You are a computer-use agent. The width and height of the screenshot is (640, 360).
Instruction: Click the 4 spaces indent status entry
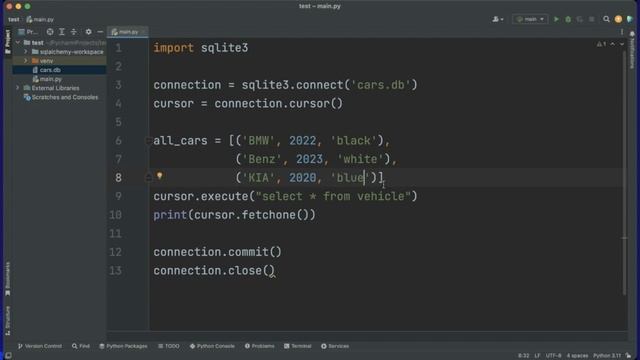click(x=577, y=356)
